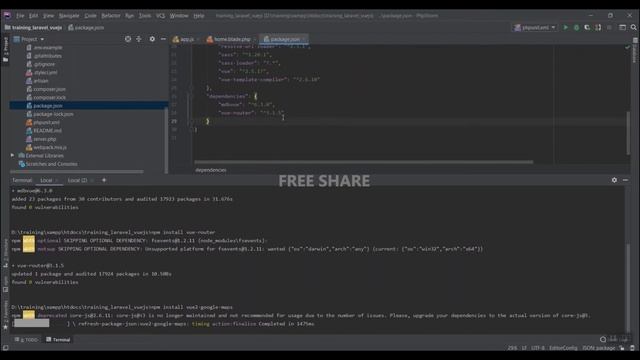Switch to the Local (2) terminal tab
The height and width of the screenshot is (360, 640).
77,180
